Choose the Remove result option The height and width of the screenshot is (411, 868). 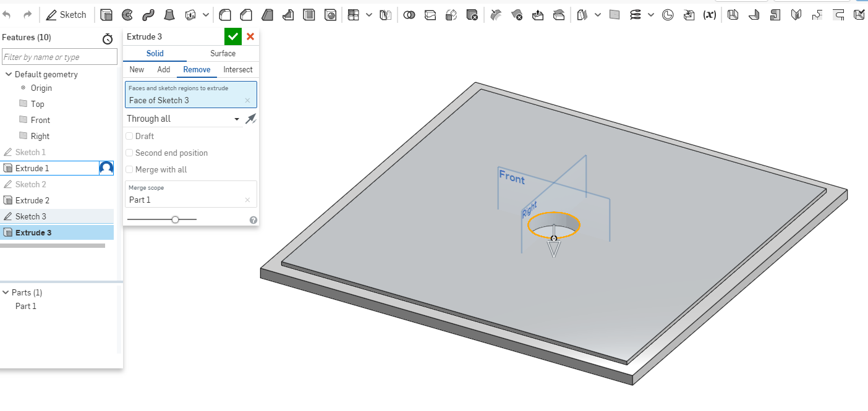tap(197, 69)
